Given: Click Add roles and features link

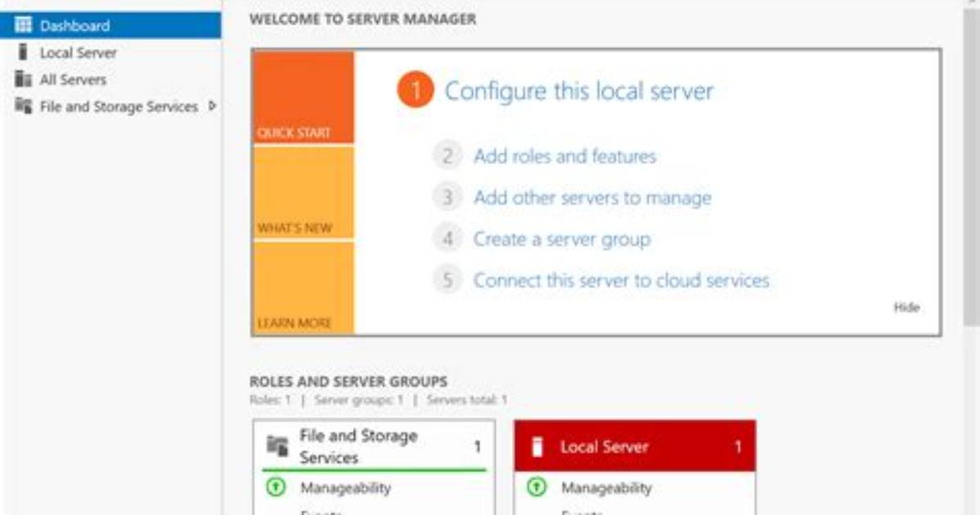Looking at the screenshot, I should click(565, 156).
